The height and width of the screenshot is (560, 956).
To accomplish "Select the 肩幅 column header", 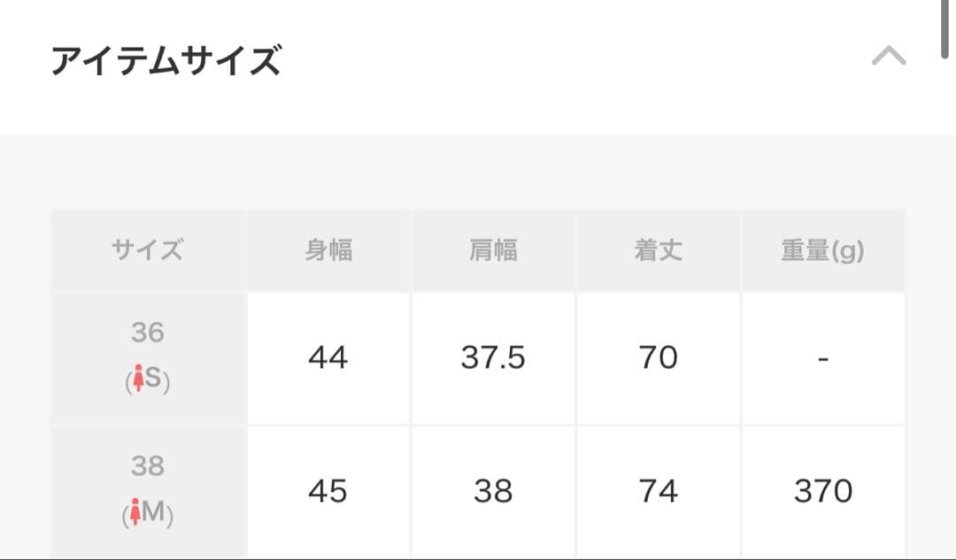I will pyautogui.click(x=493, y=251).
